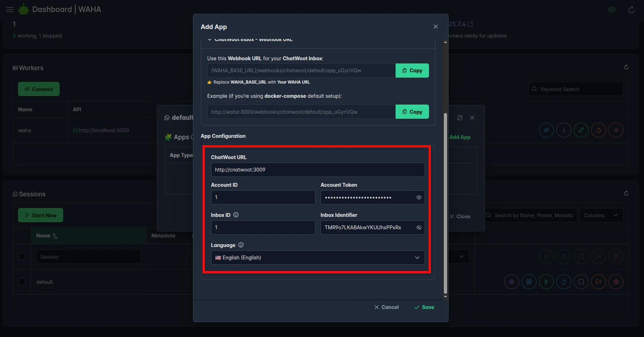
Task: Click the Connect worker button
Action: click(39, 89)
